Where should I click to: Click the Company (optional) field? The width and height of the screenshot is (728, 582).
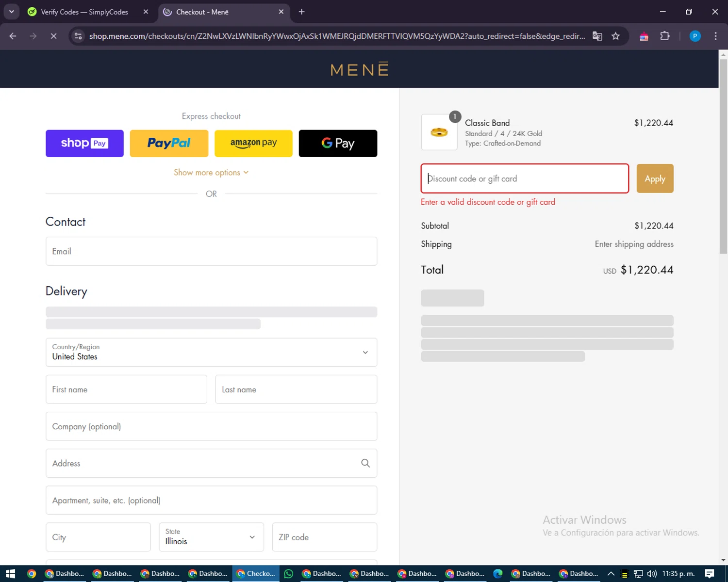coord(211,426)
